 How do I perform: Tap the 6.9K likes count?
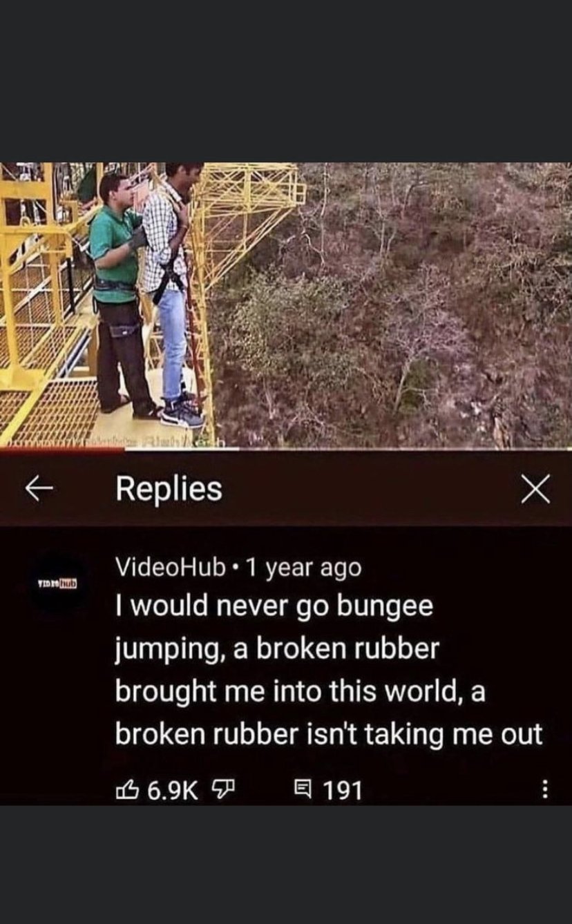[x=173, y=789]
